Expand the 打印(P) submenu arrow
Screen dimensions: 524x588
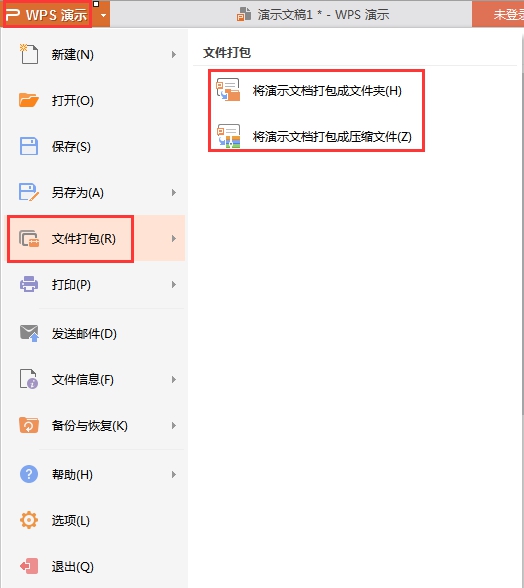coord(174,285)
